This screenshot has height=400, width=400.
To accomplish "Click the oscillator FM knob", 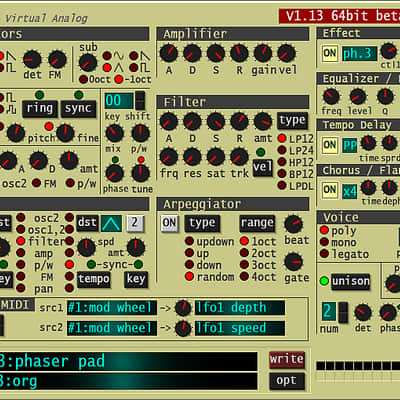I will (57, 60).
